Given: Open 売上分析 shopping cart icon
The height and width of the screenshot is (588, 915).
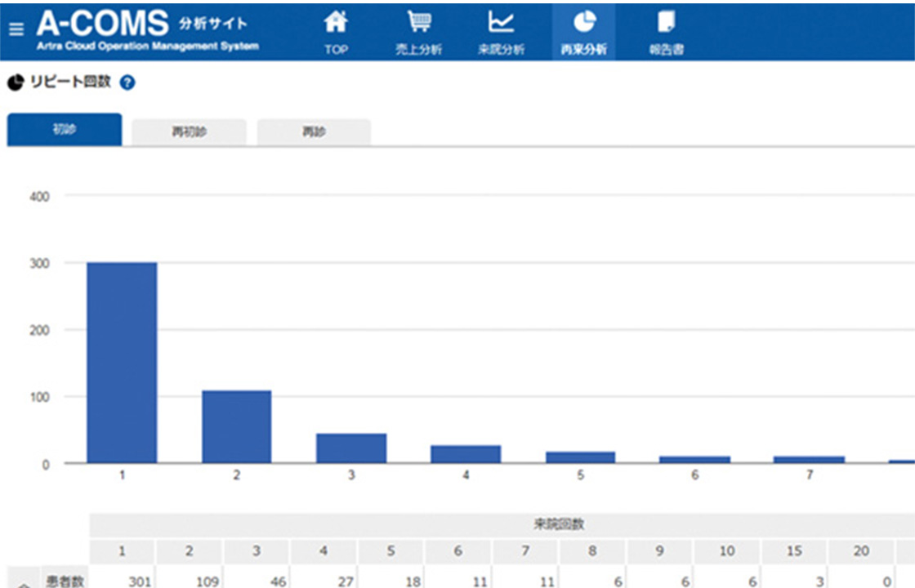Looking at the screenshot, I should [418, 21].
